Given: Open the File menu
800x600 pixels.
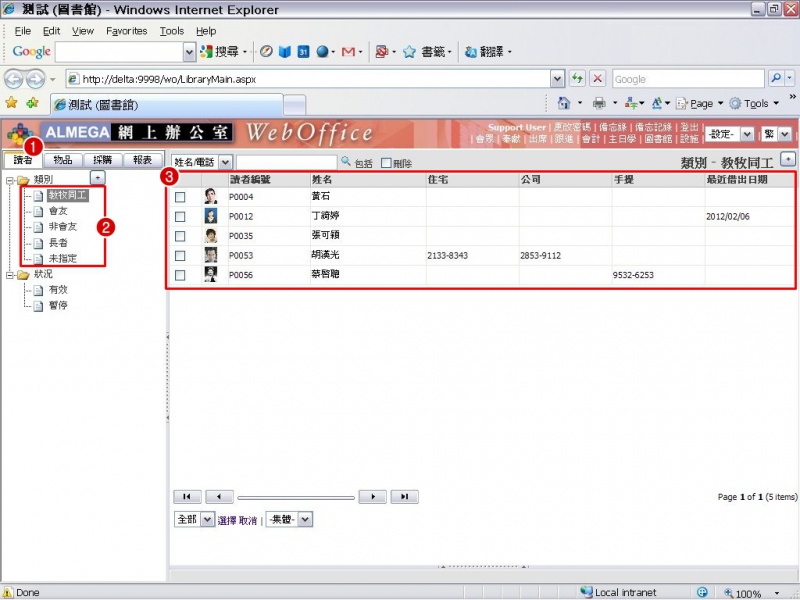Looking at the screenshot, I should coord(23,31).
